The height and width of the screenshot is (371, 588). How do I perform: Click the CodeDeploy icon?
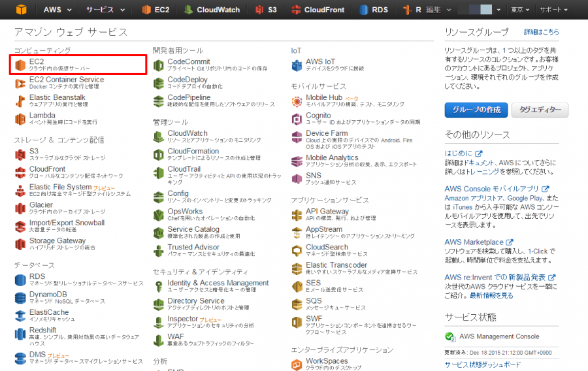tap(159, 83)
